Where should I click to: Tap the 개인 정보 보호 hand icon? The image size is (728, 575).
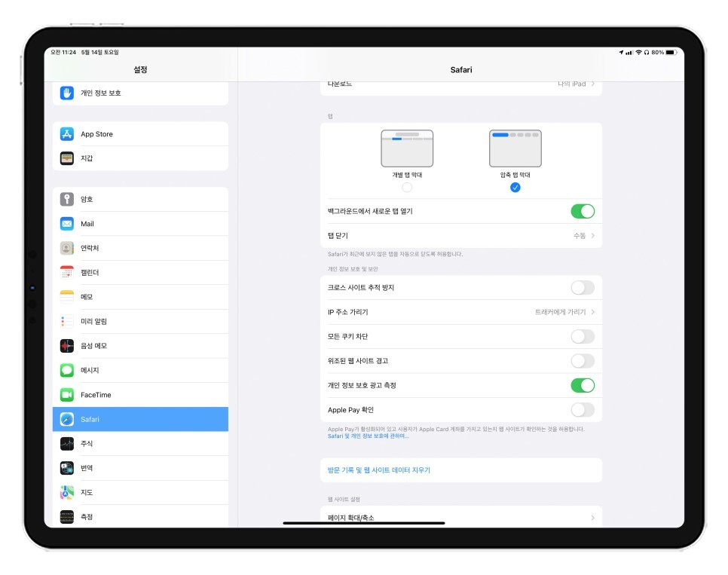pos(67,93)
